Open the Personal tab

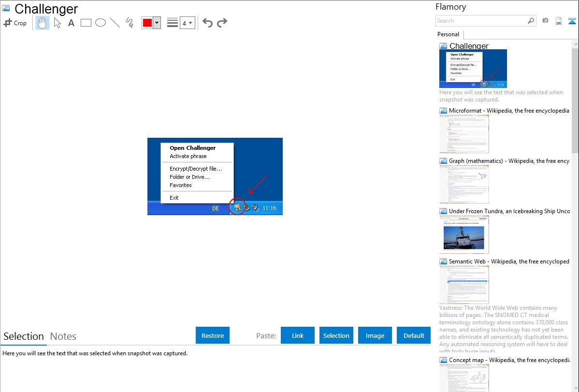point(448,34)
